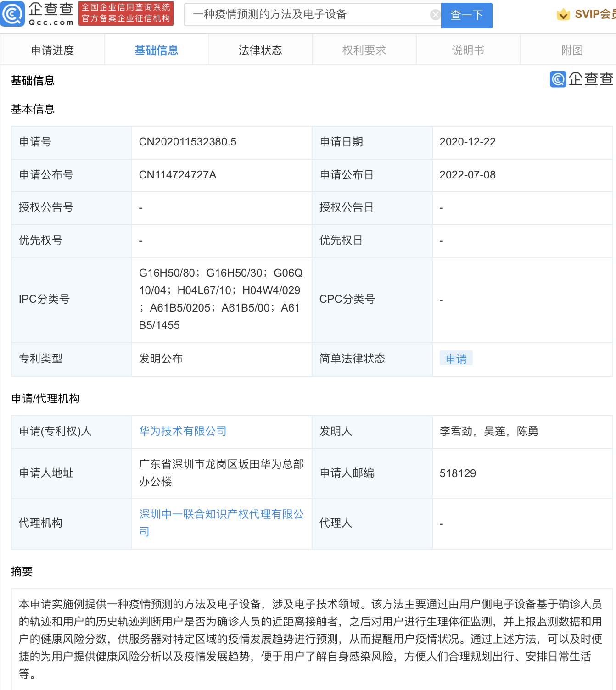This screenshot has width=616, height=690.
Task: Click the postal code 518129
Action: [458, 473]
